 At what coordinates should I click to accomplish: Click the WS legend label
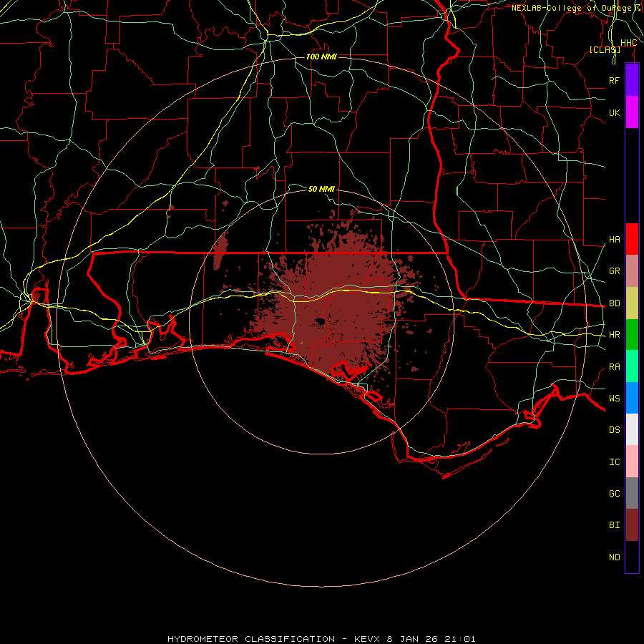pos(614,399)
